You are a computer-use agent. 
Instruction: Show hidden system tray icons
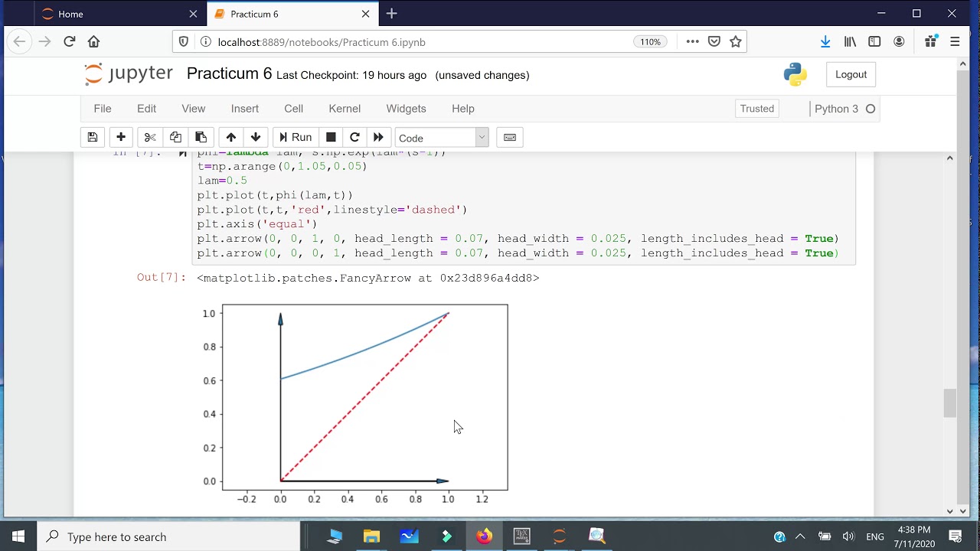[x=800, y=536]
